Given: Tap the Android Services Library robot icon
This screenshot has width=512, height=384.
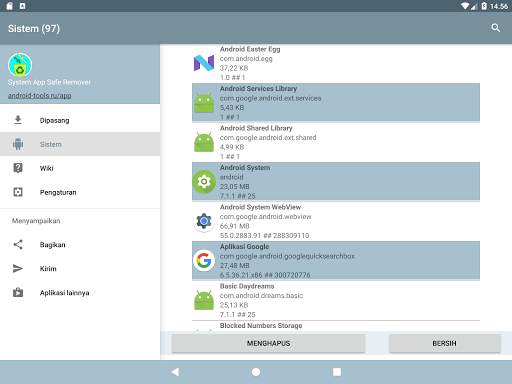Looking at the screenshot, I should point(204,103).
